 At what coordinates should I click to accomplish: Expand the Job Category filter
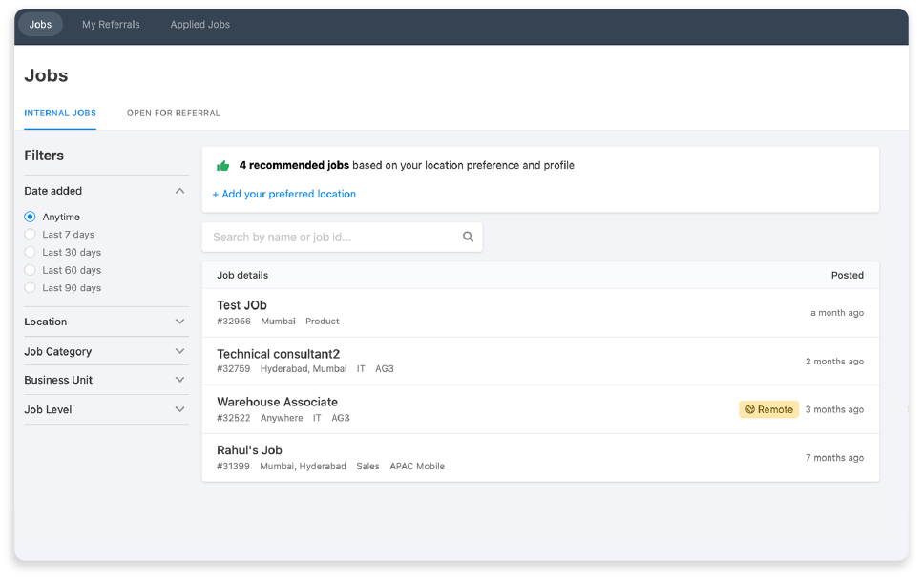[179, 352]
